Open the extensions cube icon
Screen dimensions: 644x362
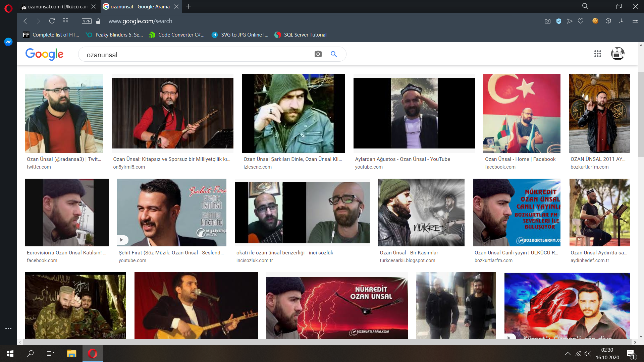point(608,21)
